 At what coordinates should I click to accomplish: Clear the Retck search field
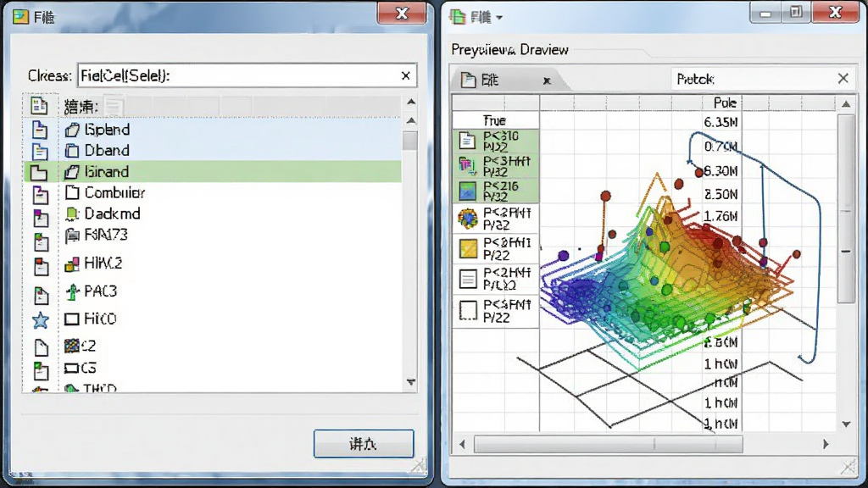tap(843, 79)
